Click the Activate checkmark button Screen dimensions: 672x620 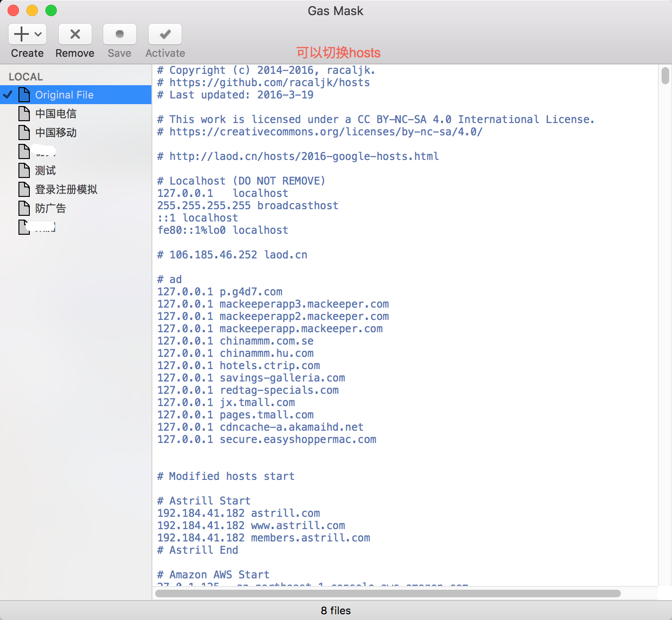click(x=165, y=34)
